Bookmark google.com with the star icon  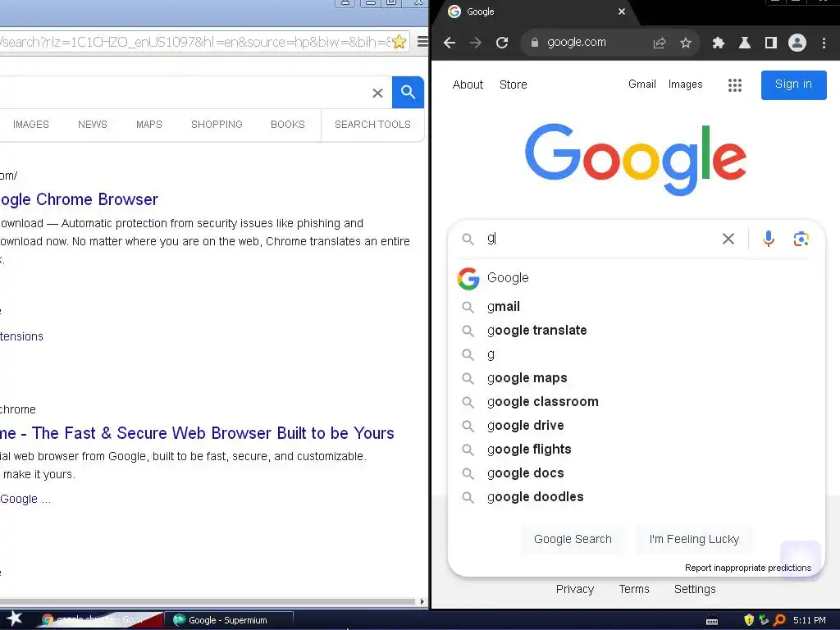pos(686,43)
